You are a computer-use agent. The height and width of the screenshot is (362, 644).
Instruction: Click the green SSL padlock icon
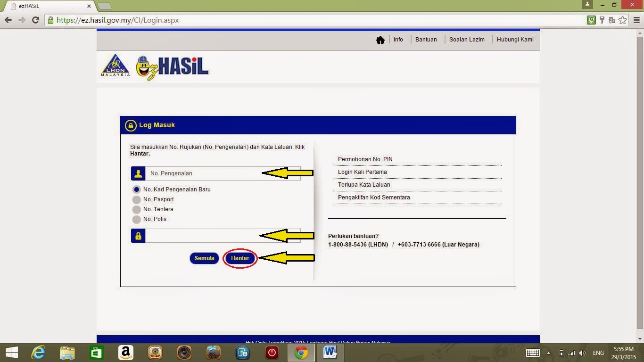pyautogui.click(x=51, y=20)
